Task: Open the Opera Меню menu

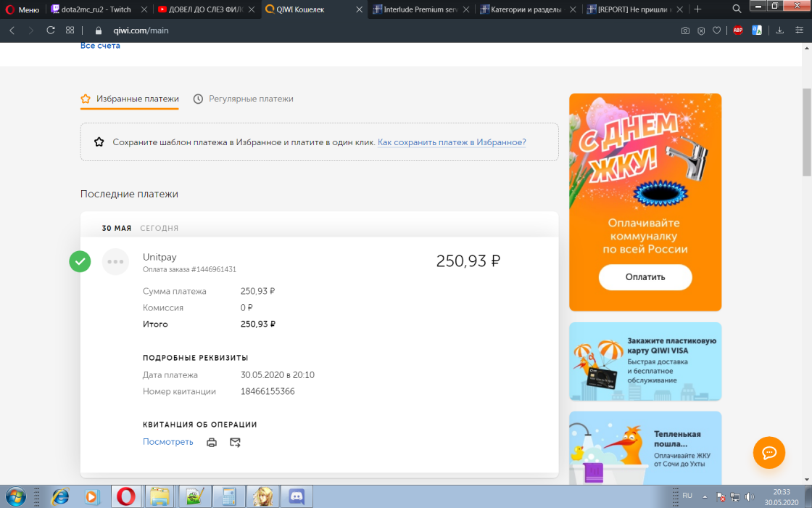Action: point(22,9)
